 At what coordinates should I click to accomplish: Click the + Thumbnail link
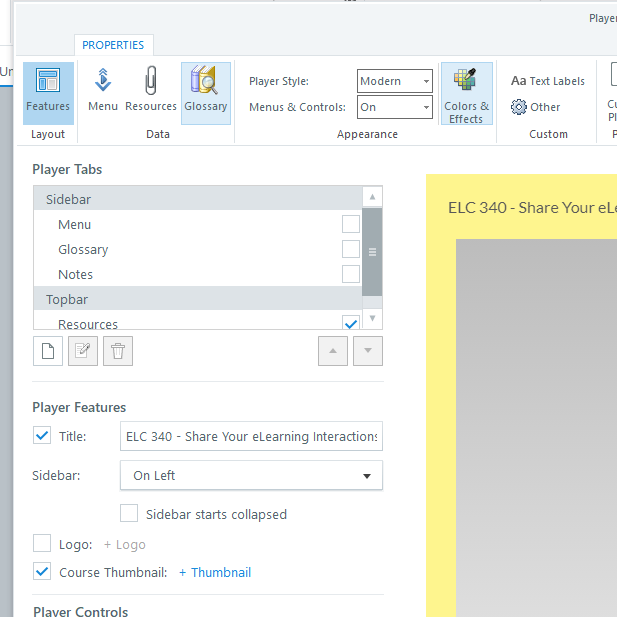point(215,573)
